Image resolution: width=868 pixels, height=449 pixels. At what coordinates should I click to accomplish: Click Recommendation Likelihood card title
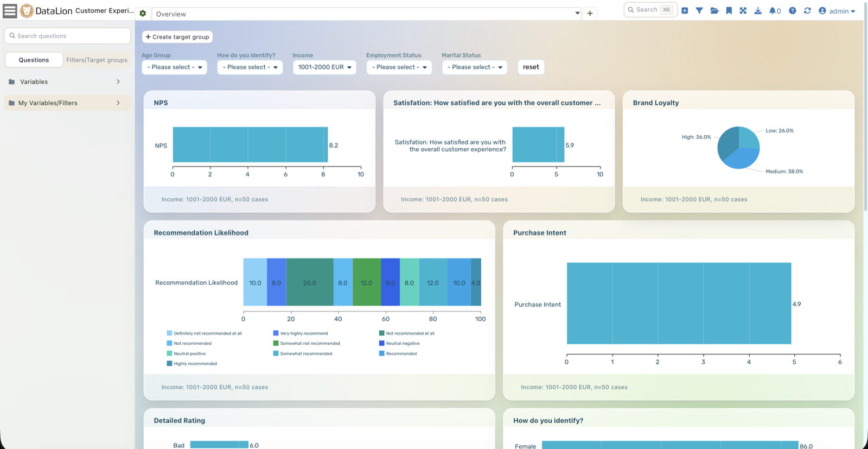[x=201, y=232]
